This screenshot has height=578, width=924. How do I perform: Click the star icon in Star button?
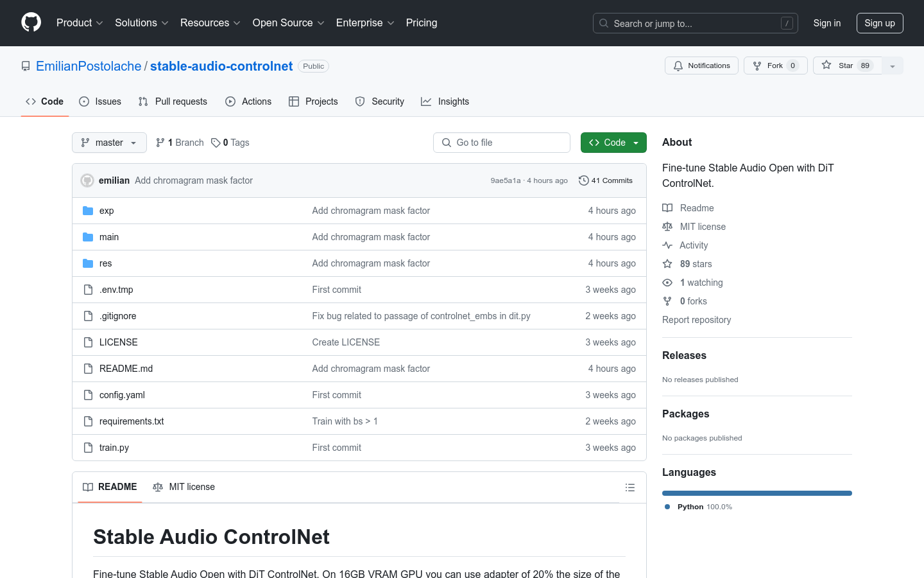[x=826, y=65]
